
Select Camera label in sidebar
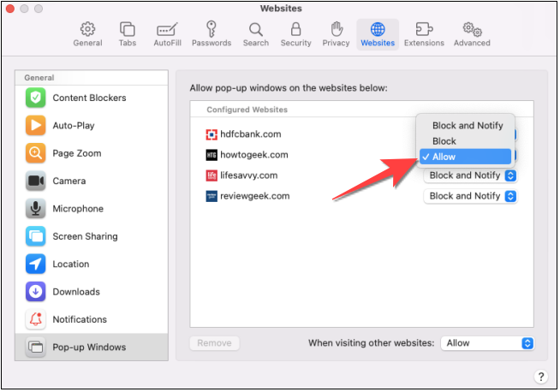click(69, 181)
